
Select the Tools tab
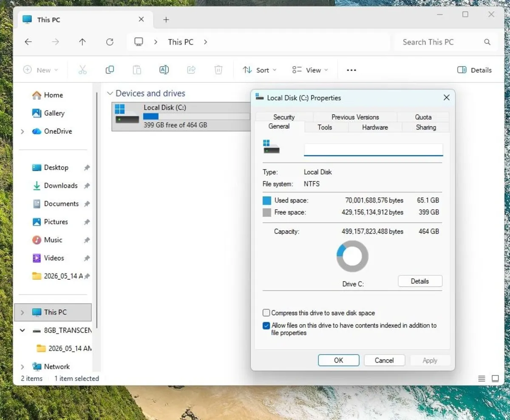click(325, 127)
